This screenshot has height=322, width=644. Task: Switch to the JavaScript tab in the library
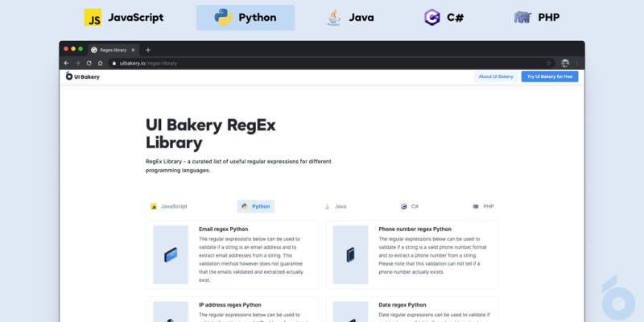(x=169, y=206)
